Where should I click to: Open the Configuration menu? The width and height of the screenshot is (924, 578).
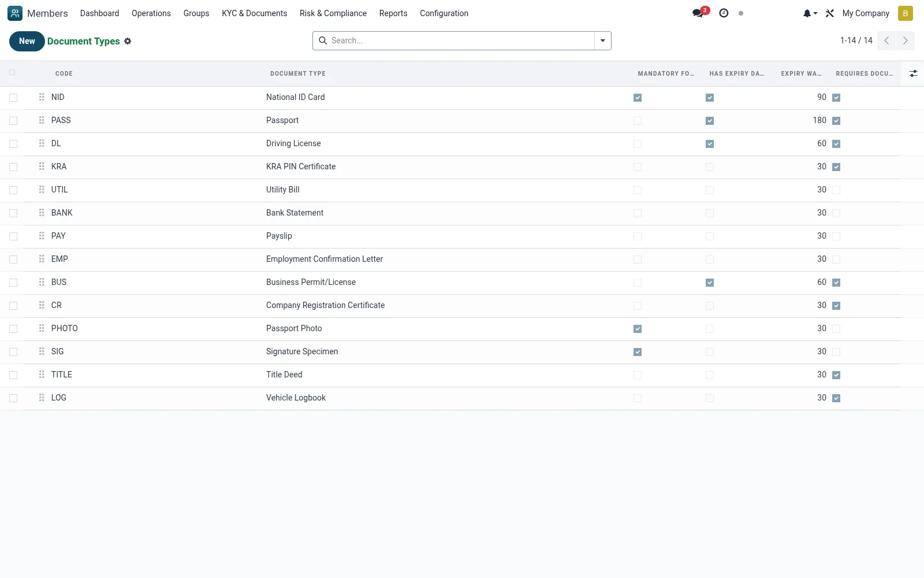[x=444, y=13]
